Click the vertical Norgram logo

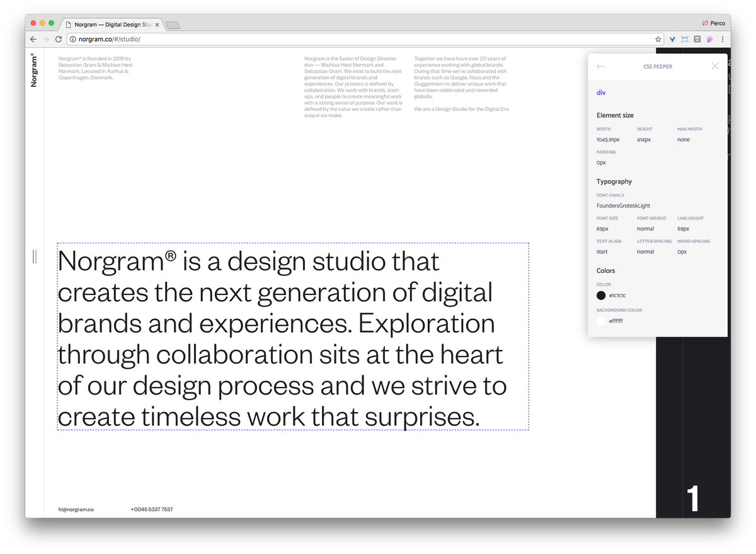[x=33, y=70]
